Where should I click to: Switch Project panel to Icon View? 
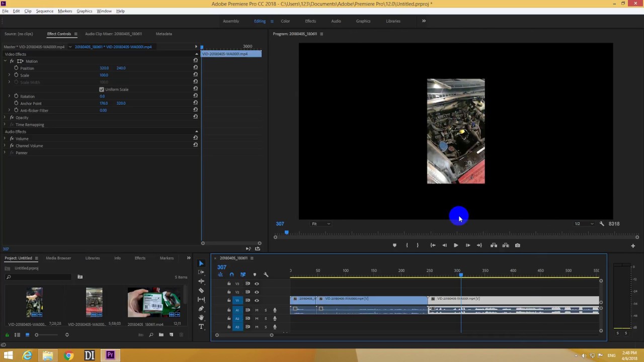coord(27,335)
